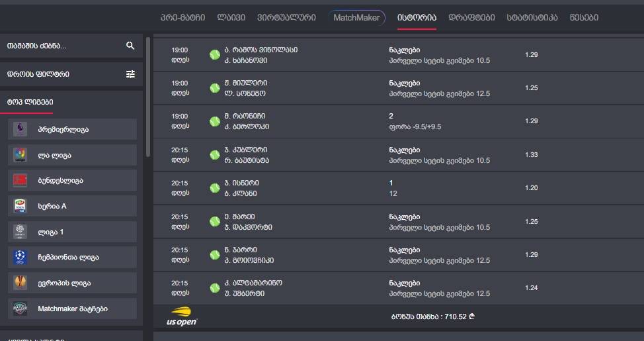
Task: Select match ლ. სონეგო row
Action: coord(399,88)
